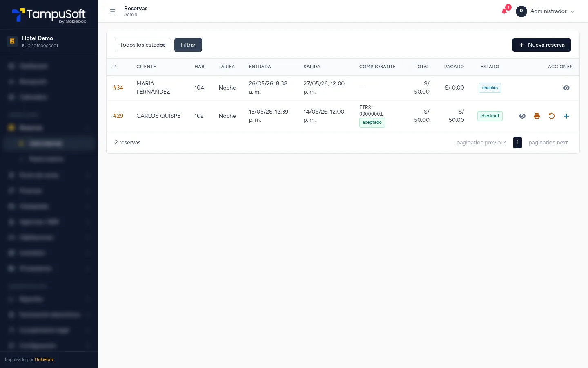Viewport: 588px width, 368px height.
Task: Select the MARÍA FERNÁNDEZ client cell
Action: (154, 88)
